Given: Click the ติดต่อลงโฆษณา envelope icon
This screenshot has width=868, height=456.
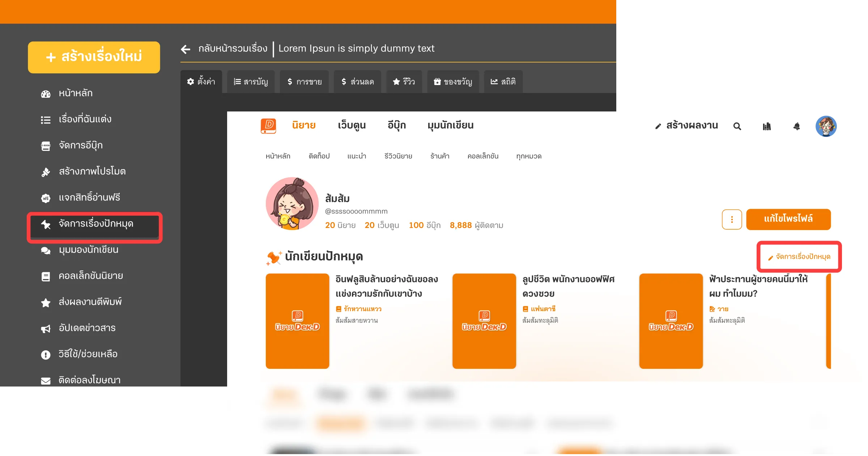Looking at the screenshot, I should [46, 381].
